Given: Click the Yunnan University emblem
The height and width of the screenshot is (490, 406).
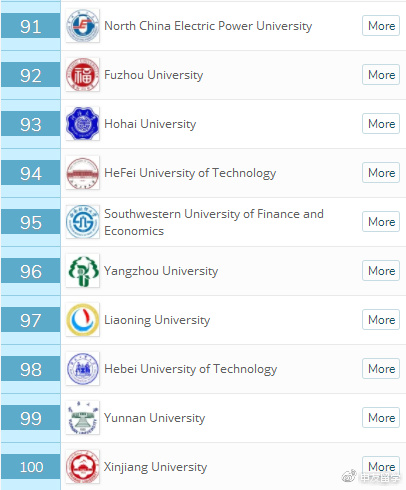Looking at the screenshot, I should [x=83, y=418].
